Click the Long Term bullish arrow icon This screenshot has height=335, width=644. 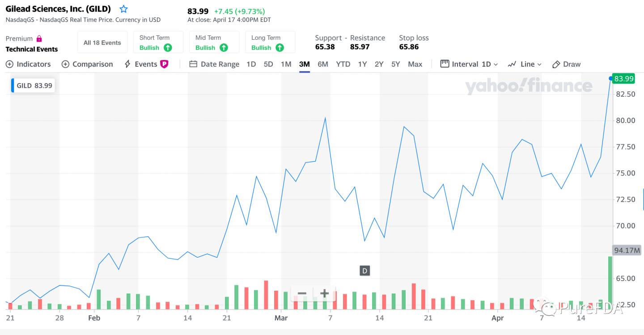click(x=280, y=47)
